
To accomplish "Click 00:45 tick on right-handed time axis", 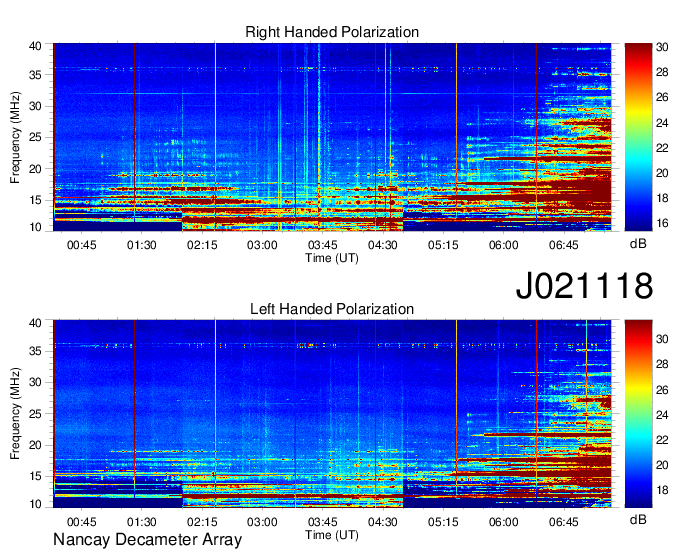I will (x=82, y=245).
